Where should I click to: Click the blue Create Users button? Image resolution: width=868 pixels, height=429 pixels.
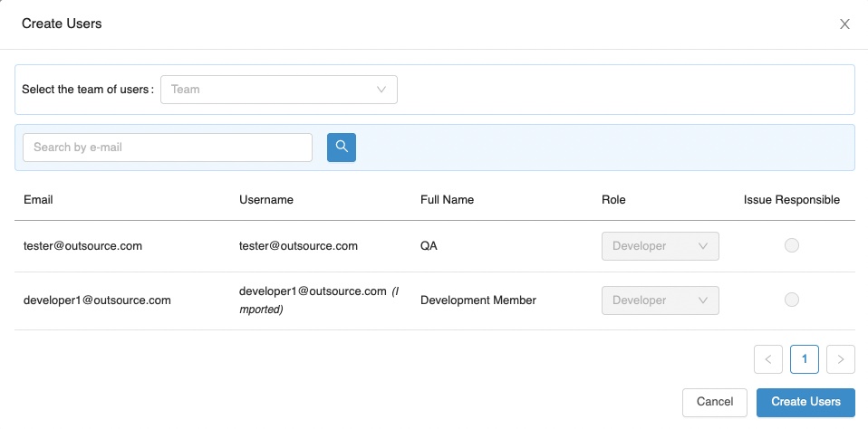tap(805, 402)
